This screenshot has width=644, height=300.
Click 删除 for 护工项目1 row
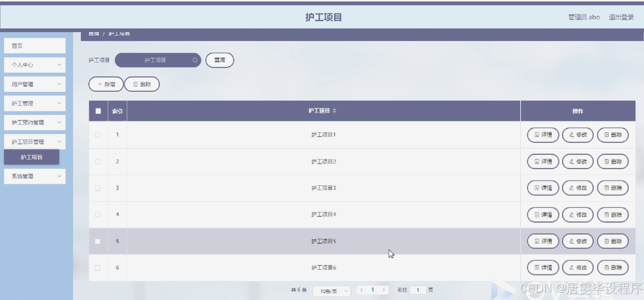[613, 135]
